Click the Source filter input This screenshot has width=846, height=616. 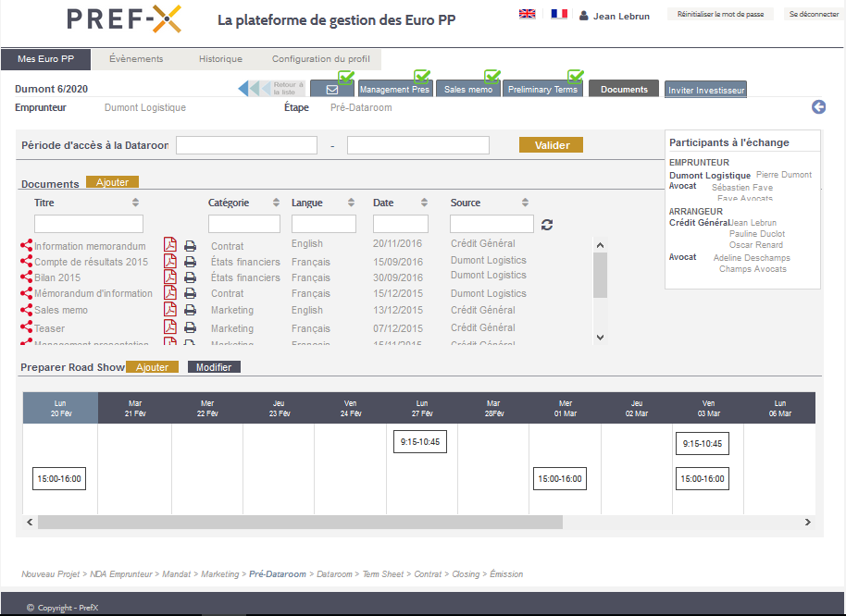pyautogui.click(x=491, y=224)
